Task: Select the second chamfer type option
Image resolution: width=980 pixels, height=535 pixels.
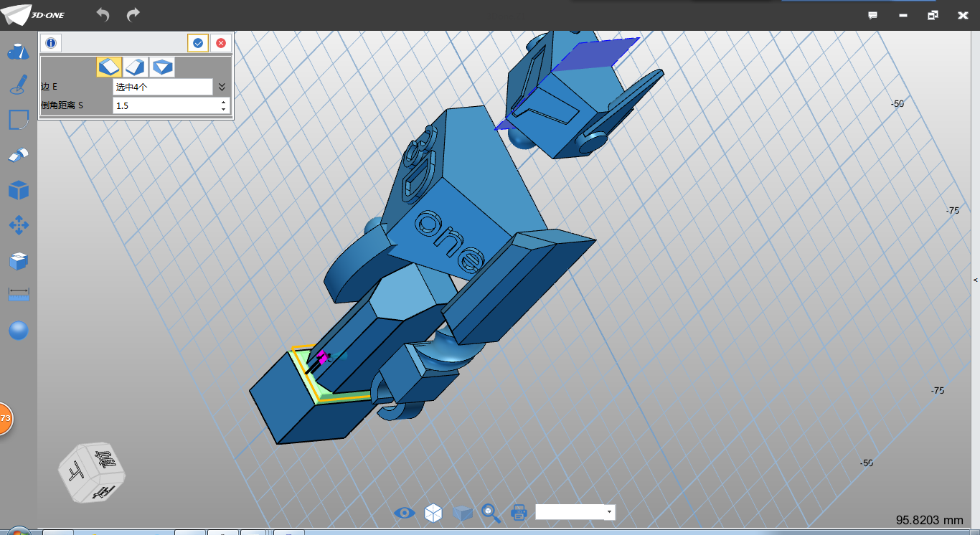Action: tap(136, 67)
